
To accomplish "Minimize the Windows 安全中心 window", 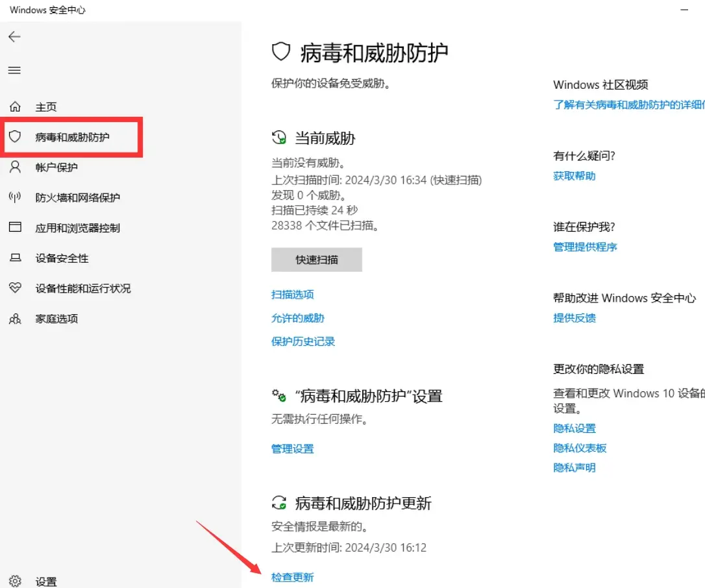I will click(684, 10).
